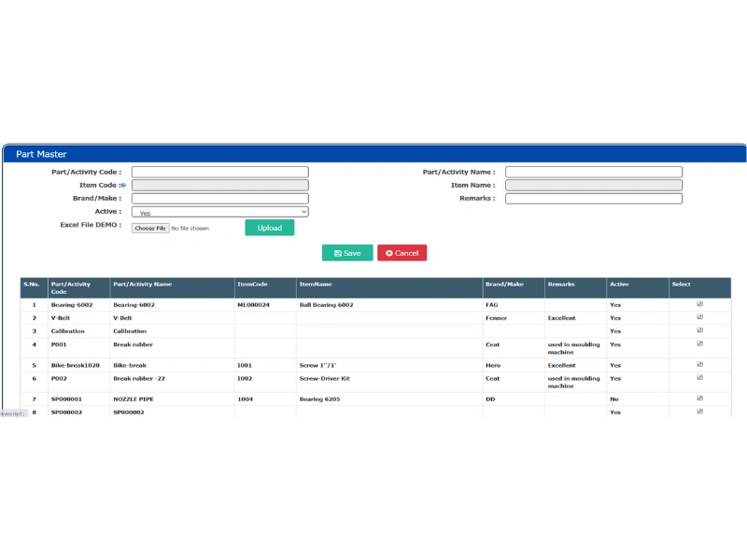Click inside the Remarks field
This screenshot has height=560, width=747.
click(593, 198)
